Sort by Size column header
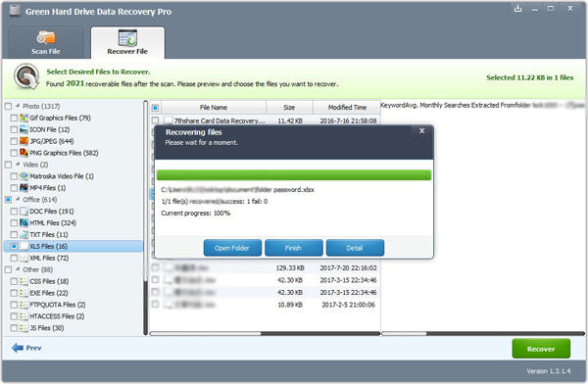 click(289, 107)
